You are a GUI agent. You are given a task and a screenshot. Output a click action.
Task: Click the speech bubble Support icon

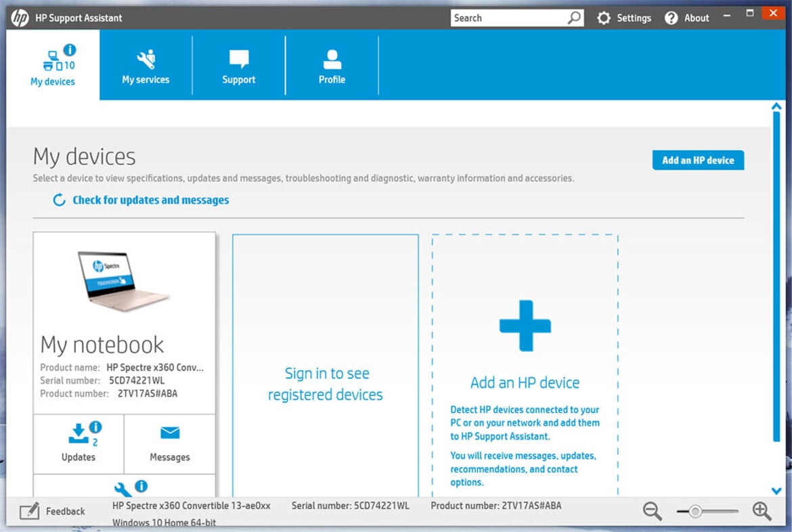[x=239, y=59]
